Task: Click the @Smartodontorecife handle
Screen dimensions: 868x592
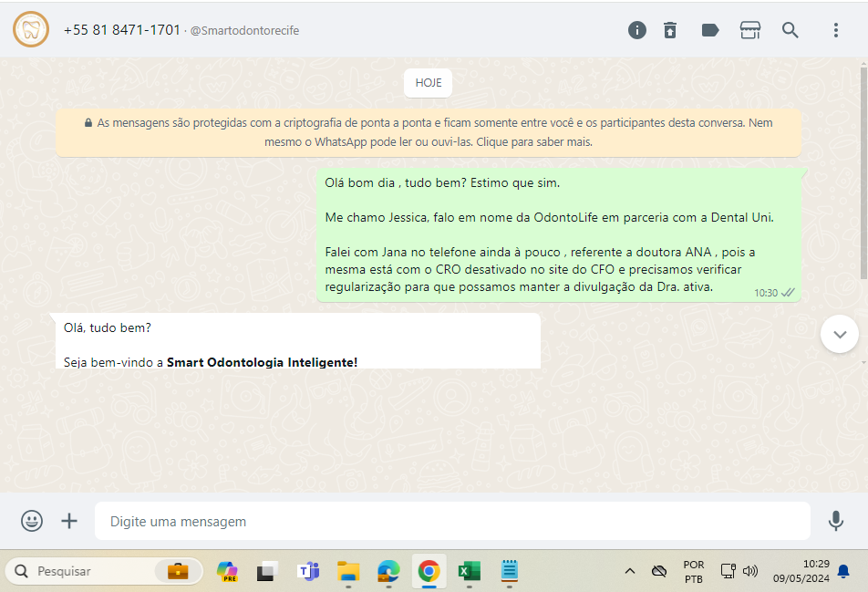Action: point(244,30)
